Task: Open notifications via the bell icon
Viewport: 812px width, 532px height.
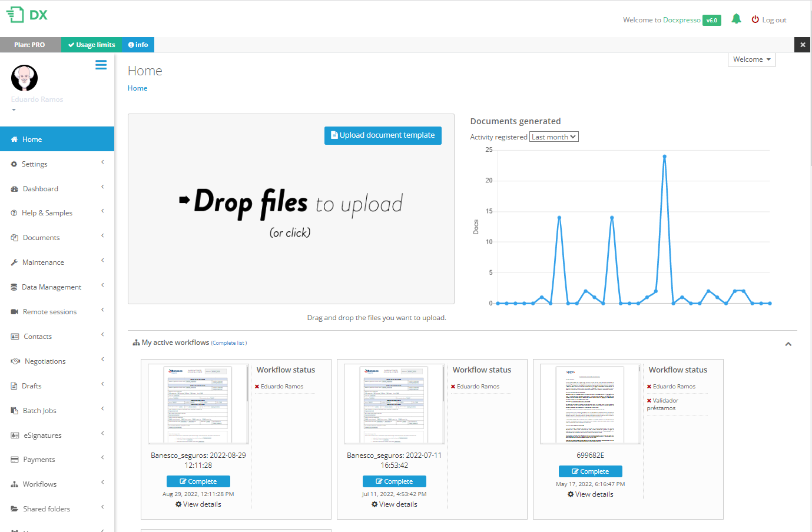Action: point(736,18)
